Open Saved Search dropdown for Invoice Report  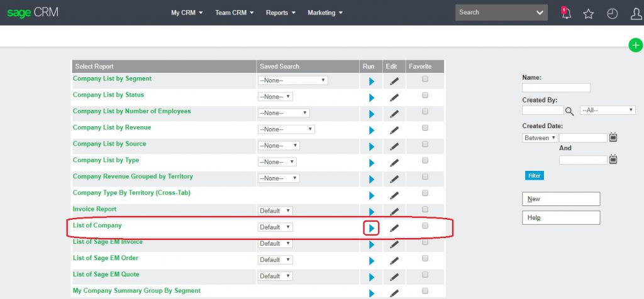tap(275, 211)
